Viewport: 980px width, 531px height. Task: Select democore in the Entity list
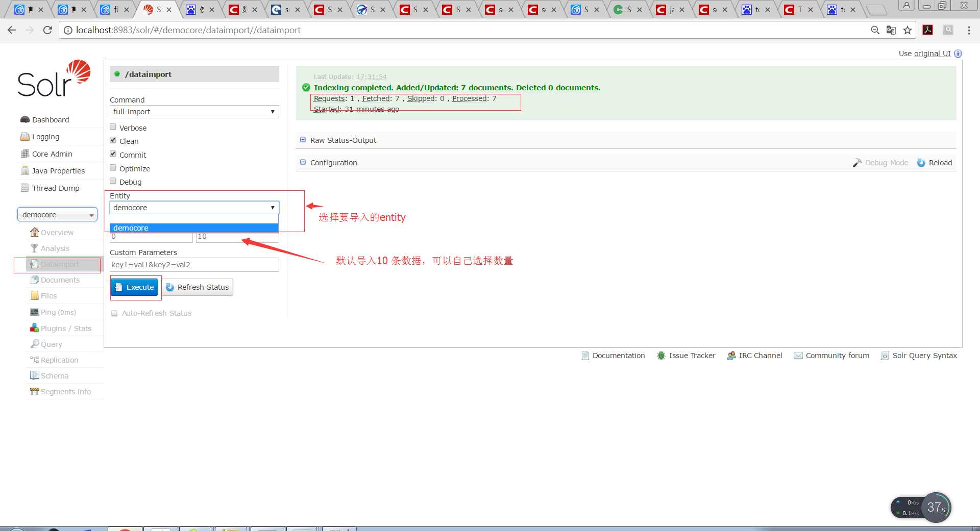pos(194,228)
